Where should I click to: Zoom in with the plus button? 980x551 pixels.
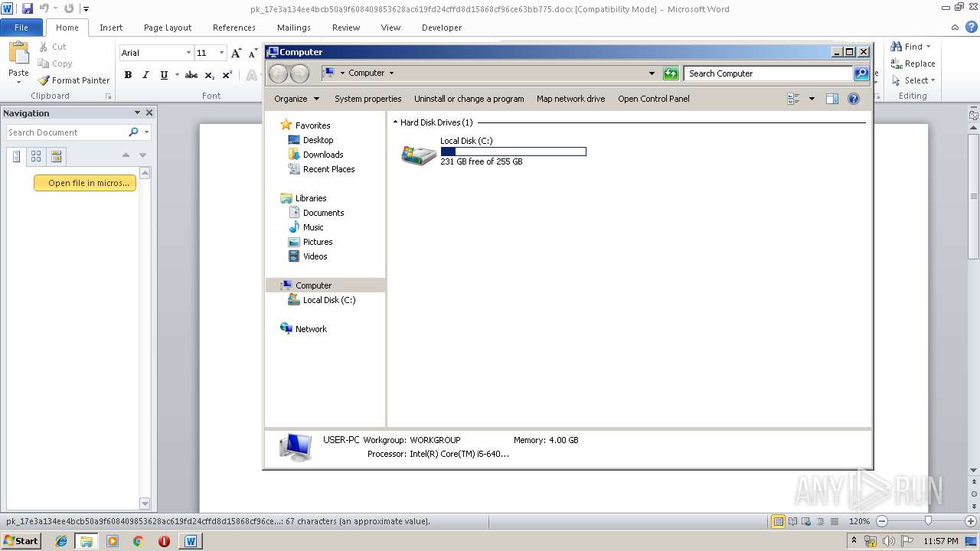coord(970,521)
